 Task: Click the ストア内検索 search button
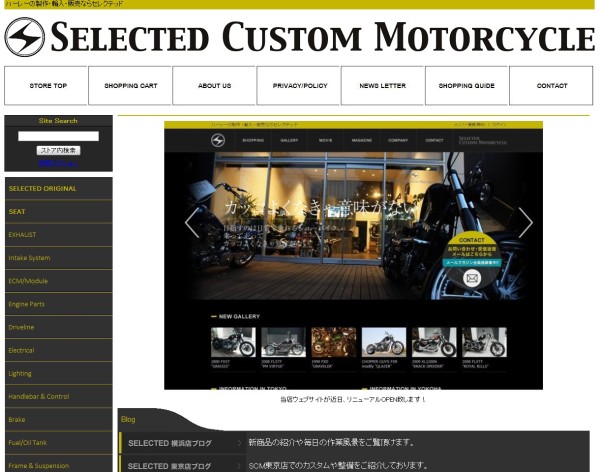[58, 150]
